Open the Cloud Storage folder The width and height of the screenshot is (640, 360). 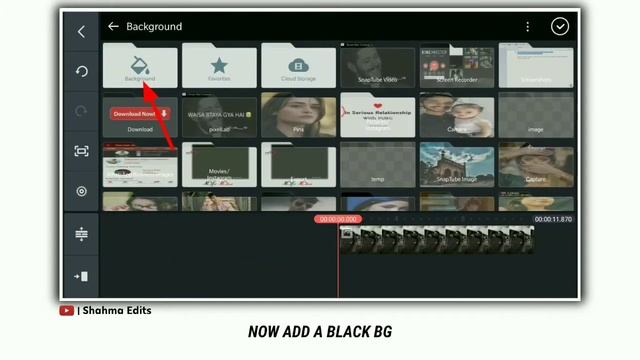coord(298,65)
